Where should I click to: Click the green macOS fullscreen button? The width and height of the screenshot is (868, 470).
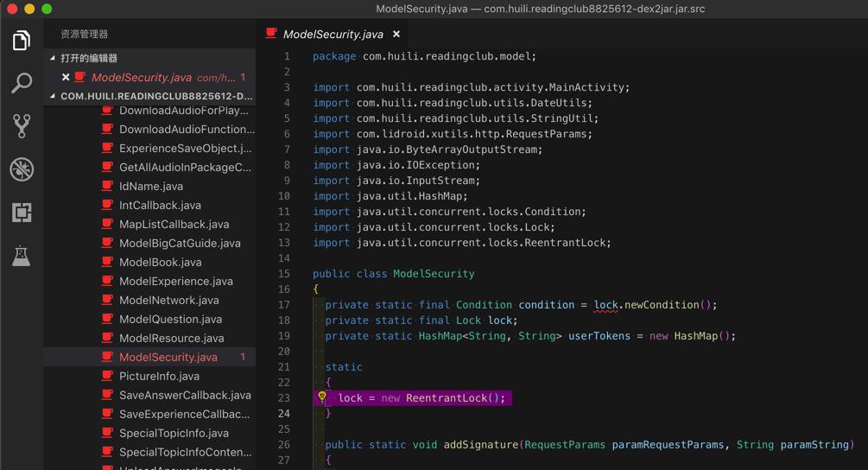click(x=47, y=9)
